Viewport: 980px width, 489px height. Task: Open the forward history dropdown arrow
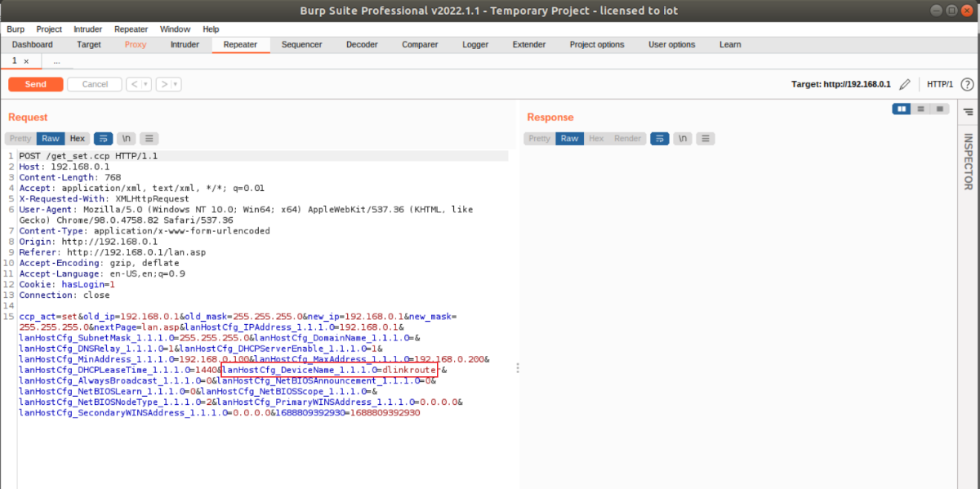(x=176, y=84)
